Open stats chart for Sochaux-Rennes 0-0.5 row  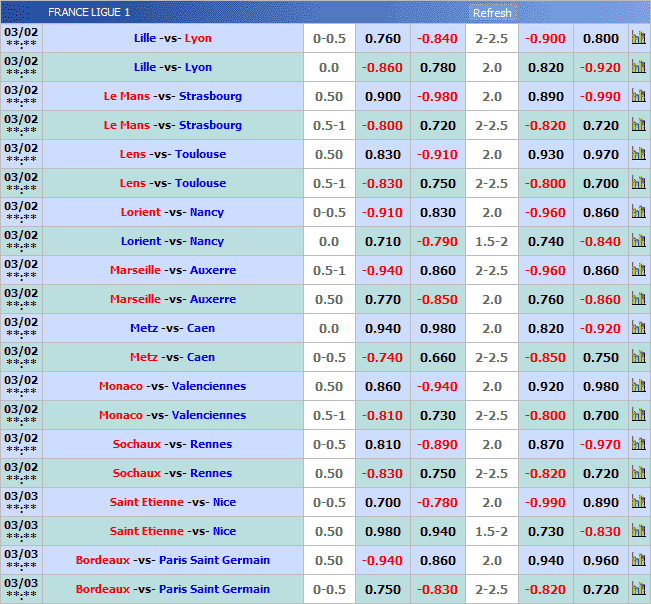coord(638,445)
